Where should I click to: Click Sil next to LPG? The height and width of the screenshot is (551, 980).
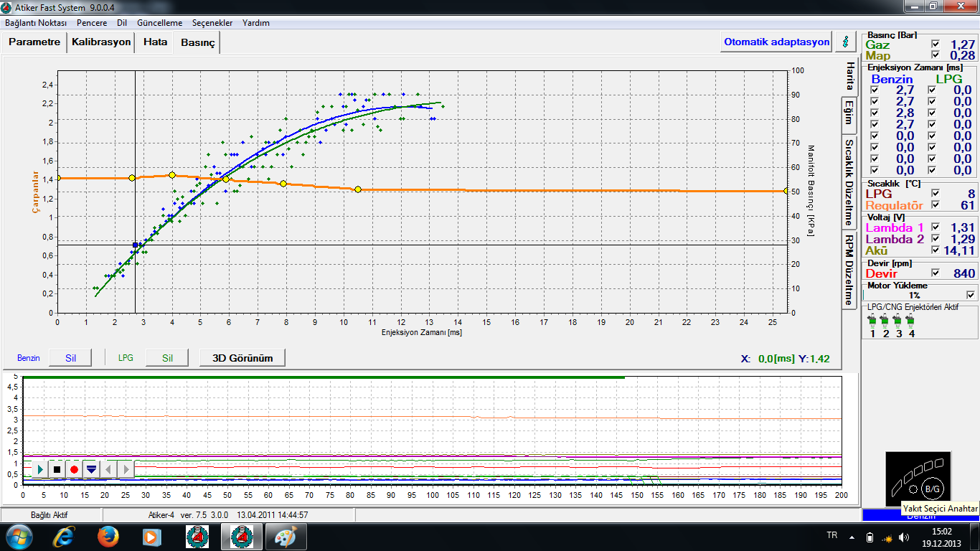[167, 357]
